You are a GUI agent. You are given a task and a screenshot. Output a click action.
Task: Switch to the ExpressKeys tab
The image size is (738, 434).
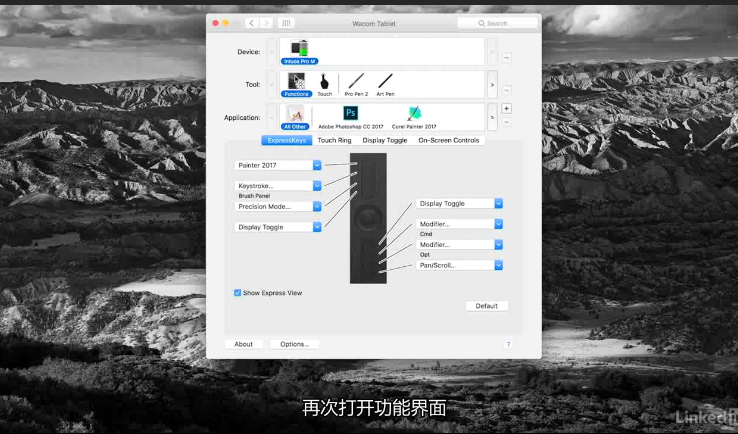pyautogui.click(x=287, y=140)
